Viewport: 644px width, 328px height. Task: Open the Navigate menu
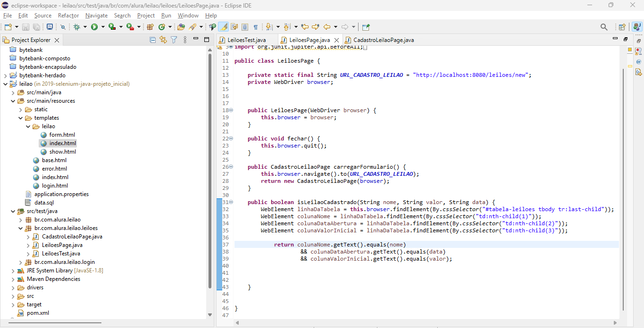96,16
